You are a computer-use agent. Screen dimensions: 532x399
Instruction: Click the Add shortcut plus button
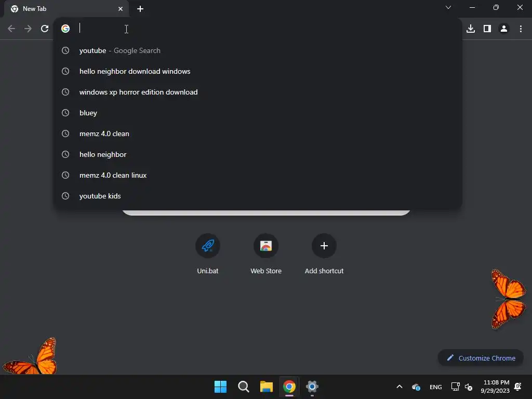[324, 246]
